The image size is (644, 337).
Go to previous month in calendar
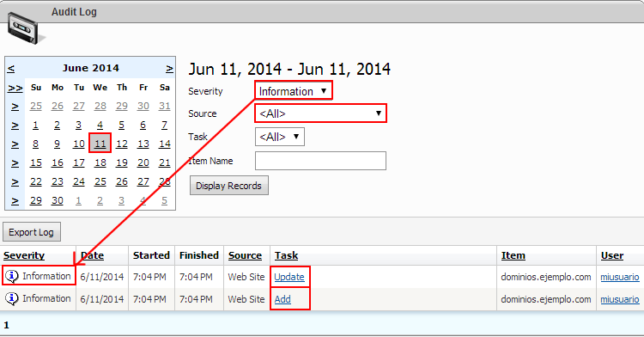pyautogui.click(x=11, y=69)
